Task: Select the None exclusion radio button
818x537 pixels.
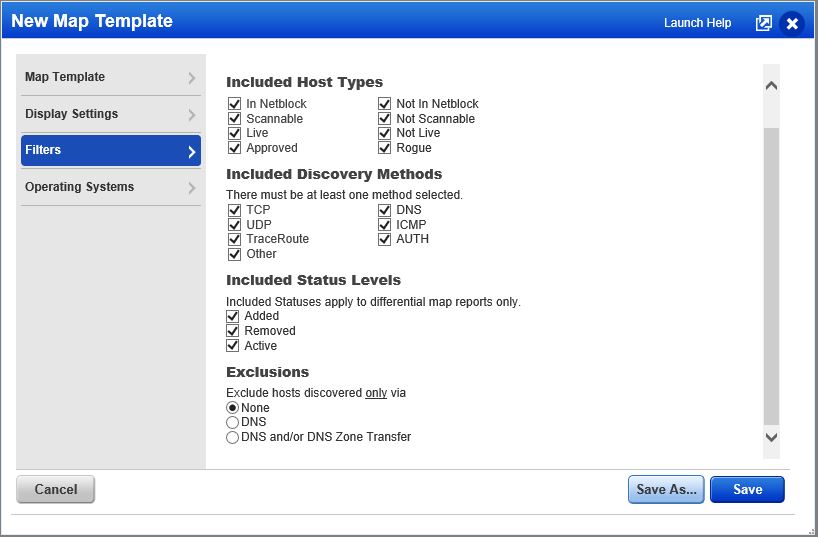Action: [233, 408]
